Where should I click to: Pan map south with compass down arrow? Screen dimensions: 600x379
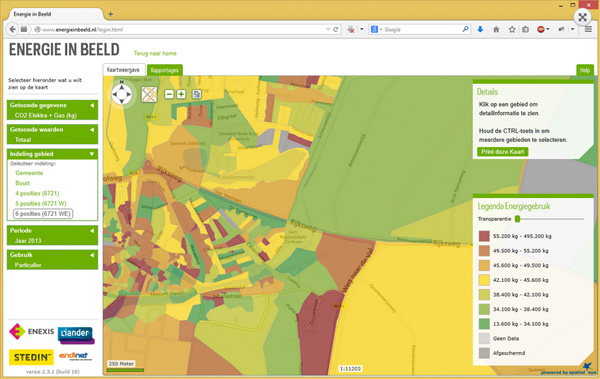(x=122, y=101)
